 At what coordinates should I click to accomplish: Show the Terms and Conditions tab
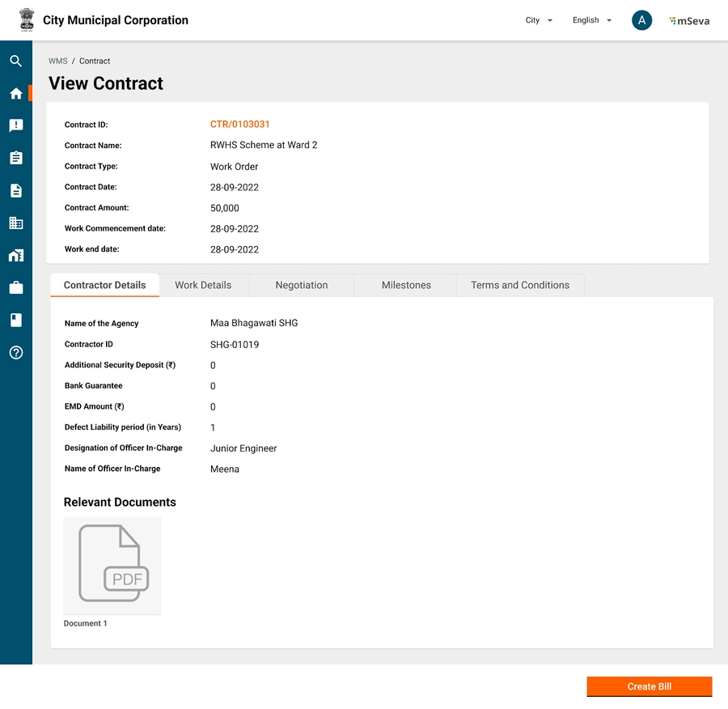520,285
